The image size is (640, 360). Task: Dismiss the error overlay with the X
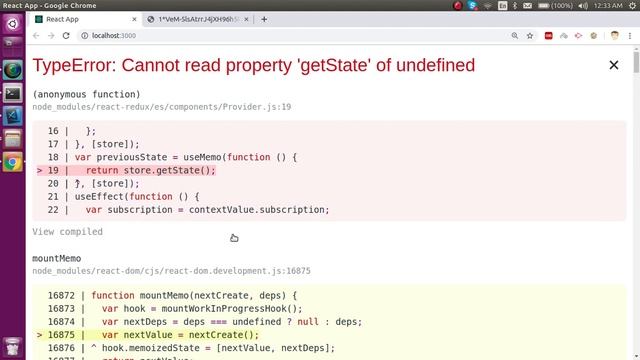(x=613, y=65)
